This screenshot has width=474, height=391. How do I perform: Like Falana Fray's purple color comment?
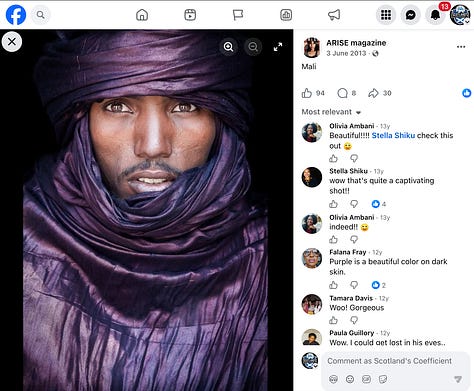point(333,285)
